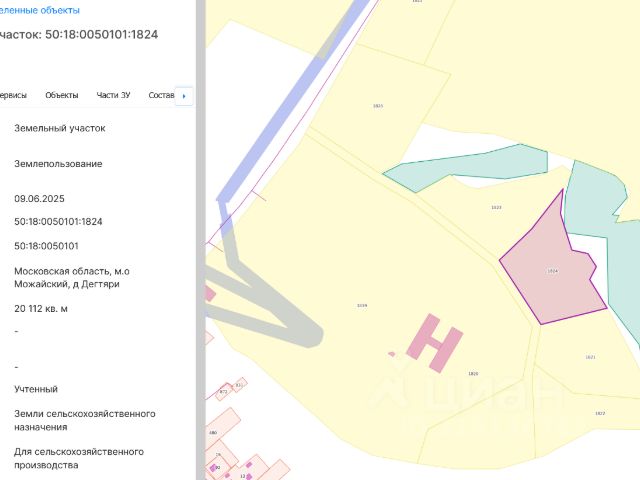Screen dimensions: 640x480
Task: Open the Состав tab
Action: tap(161, 95)
